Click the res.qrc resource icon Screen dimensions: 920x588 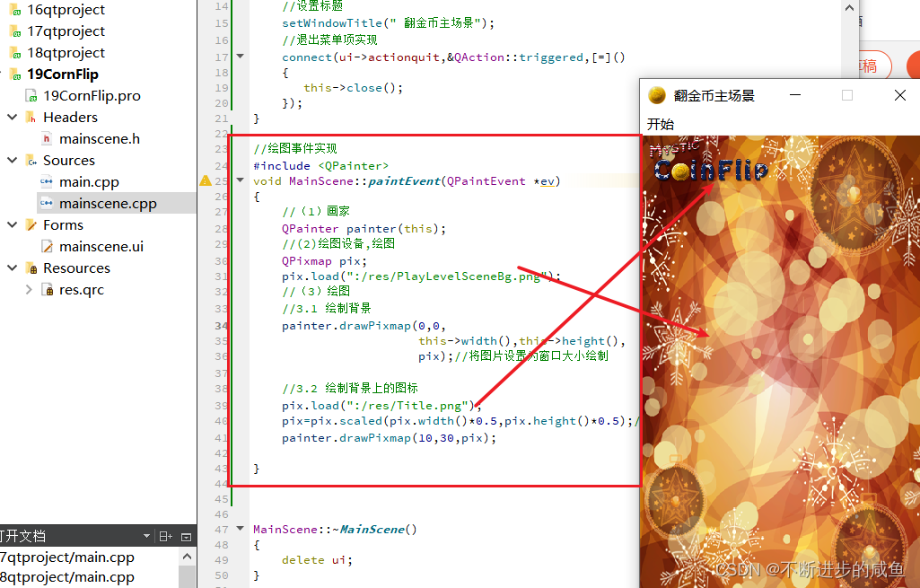click(48, 289)
